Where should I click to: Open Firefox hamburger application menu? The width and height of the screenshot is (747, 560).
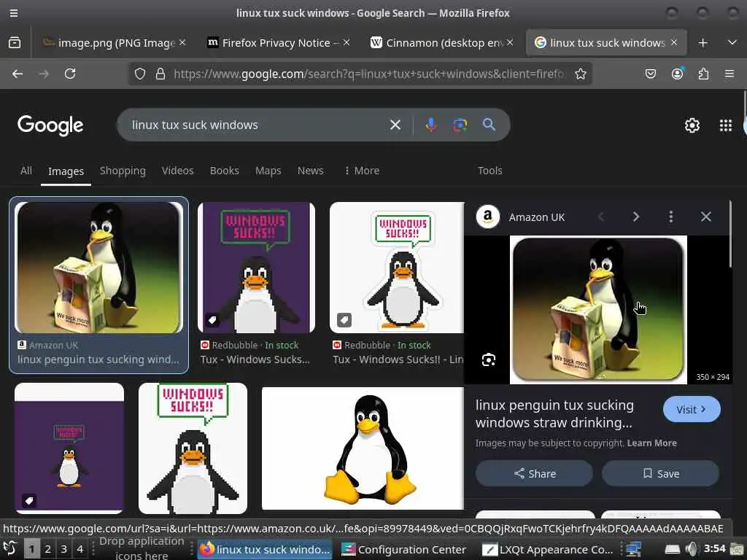(729, 74)
